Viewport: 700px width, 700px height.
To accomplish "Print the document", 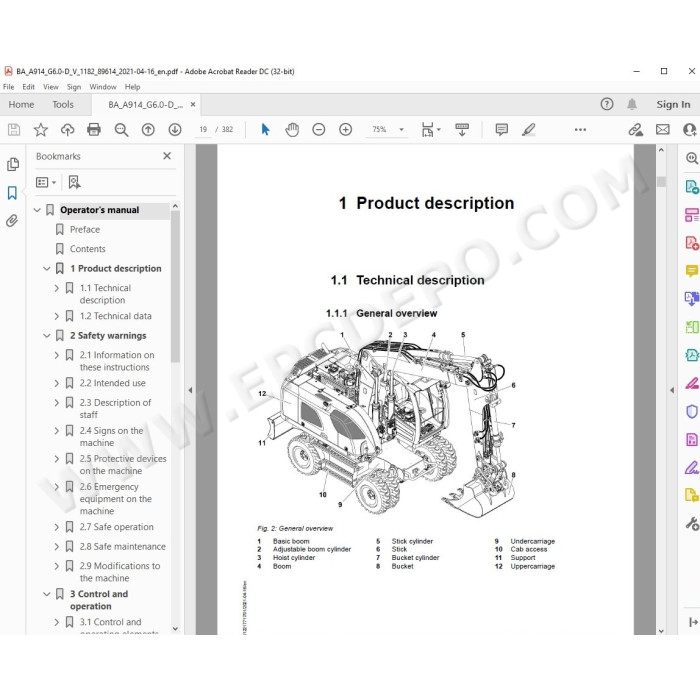I will 94,130.
